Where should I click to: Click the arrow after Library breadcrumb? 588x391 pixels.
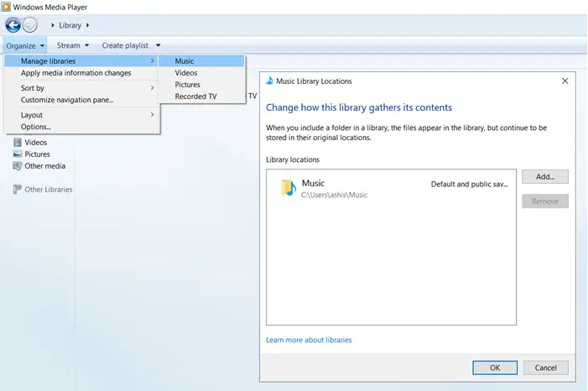pyautogui.click(x=88, y=25)
